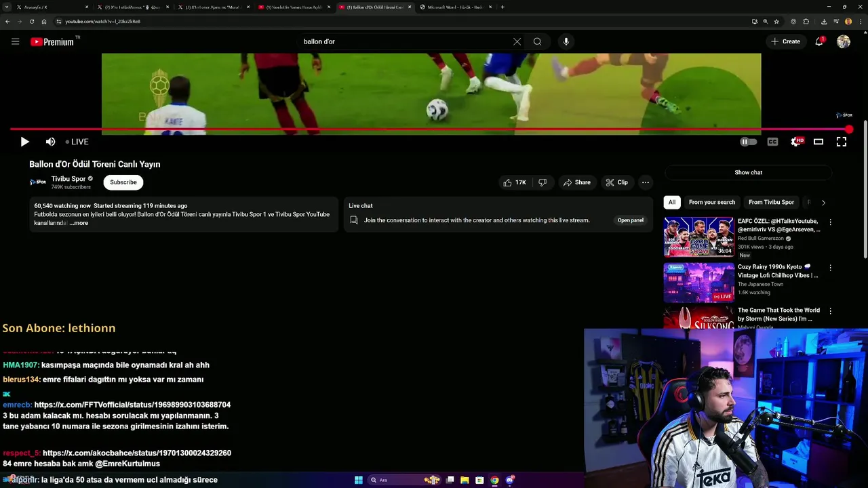The width and height of the screenshot is (868, 488).
Task: Toggle the autoplay switch in the player
Action: coord(748,142)
